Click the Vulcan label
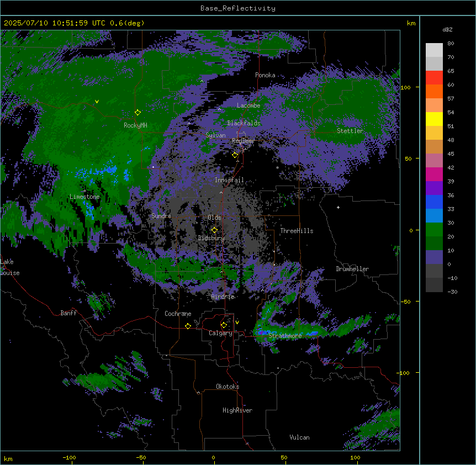This screenshot has height=465, width=476. 299,437
